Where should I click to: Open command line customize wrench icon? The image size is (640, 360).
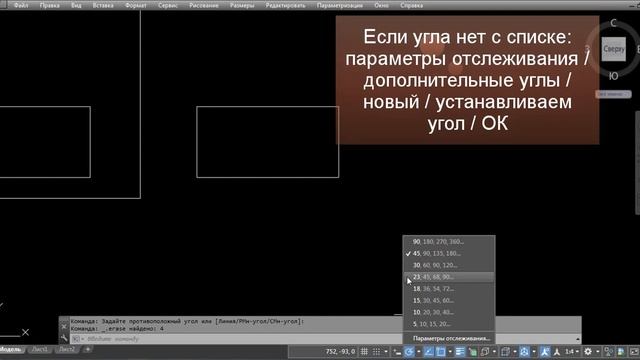tap(64, 338)
